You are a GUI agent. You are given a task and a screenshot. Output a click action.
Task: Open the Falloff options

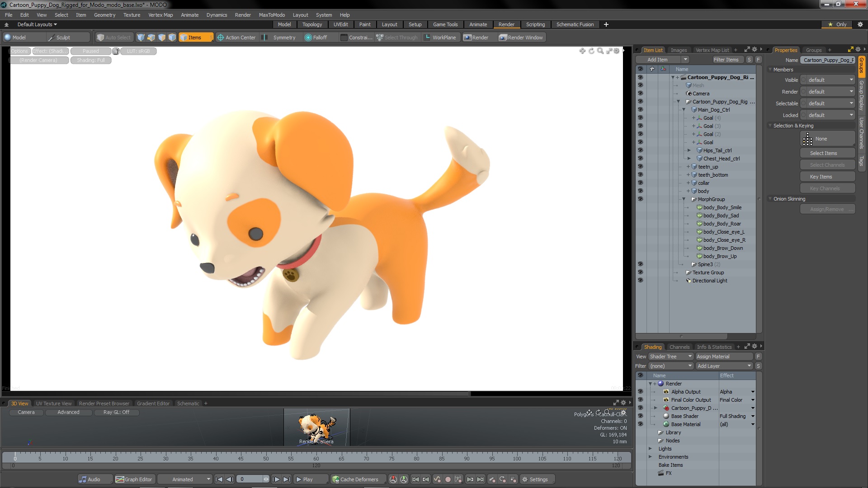point(316,38)
